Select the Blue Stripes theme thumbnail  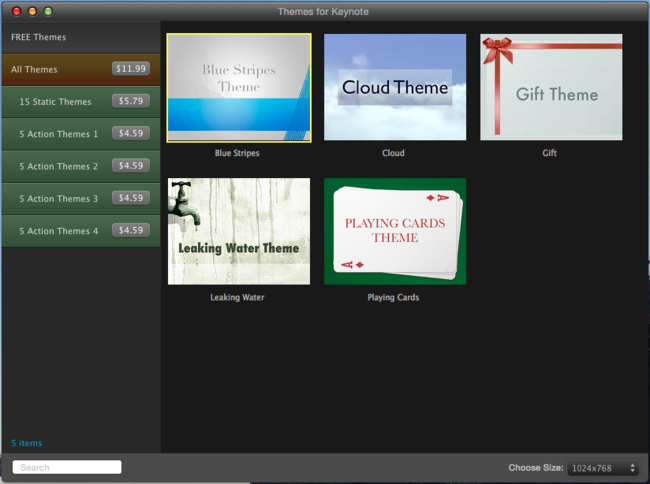[239, 88]
